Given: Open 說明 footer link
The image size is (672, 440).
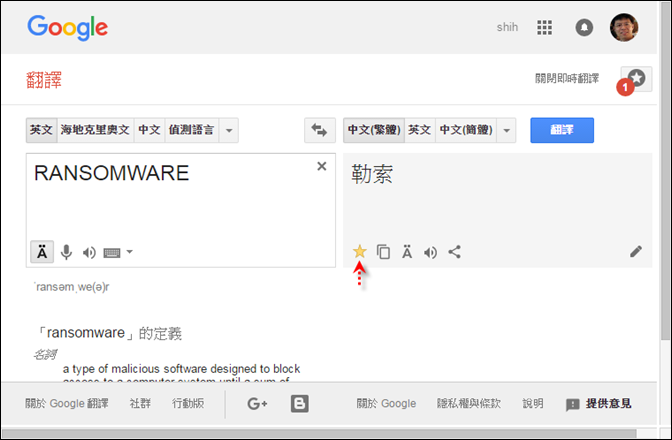Looking at the screenshot, I should tap(533, 403).
